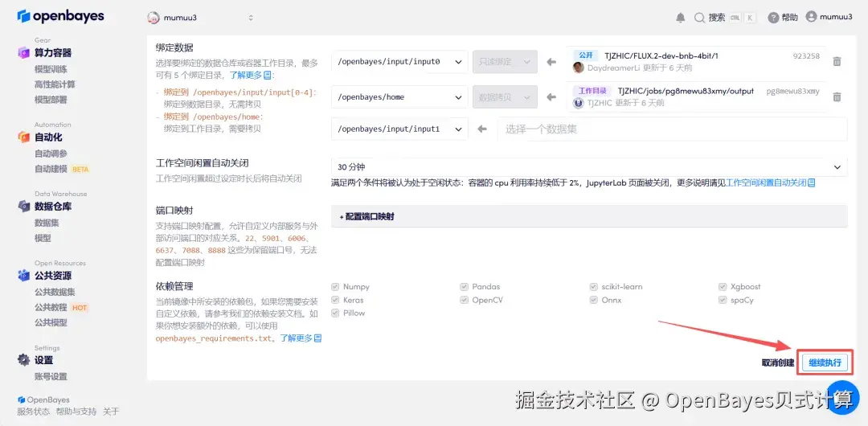Toggle the spaCy checkbox

723,301
